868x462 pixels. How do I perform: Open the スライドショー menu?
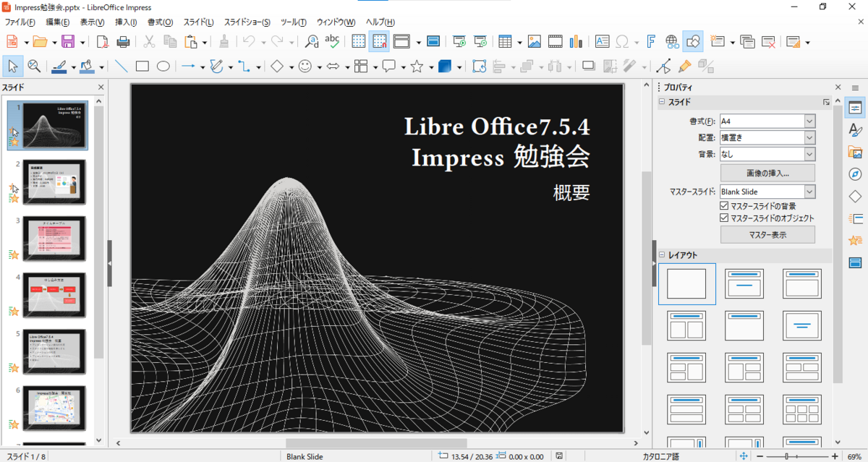click(x=247, y=22)
